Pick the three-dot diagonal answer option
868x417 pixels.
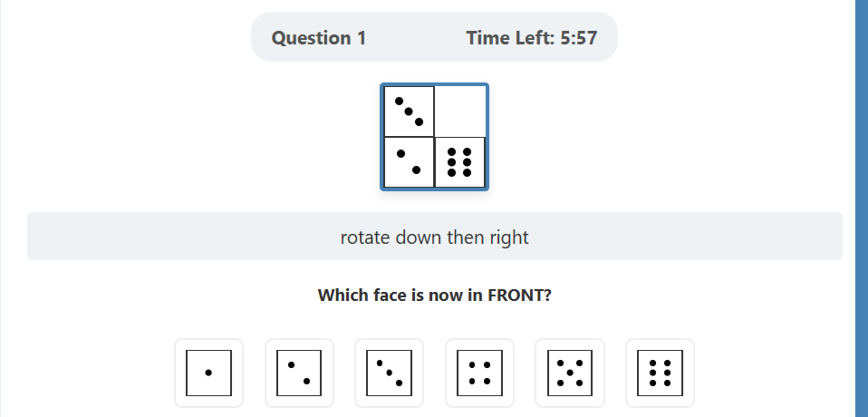click(x=389, y=373)
